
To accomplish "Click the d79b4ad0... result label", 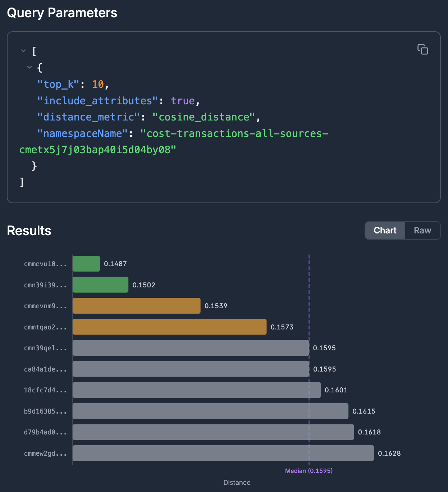I will 45,432.
